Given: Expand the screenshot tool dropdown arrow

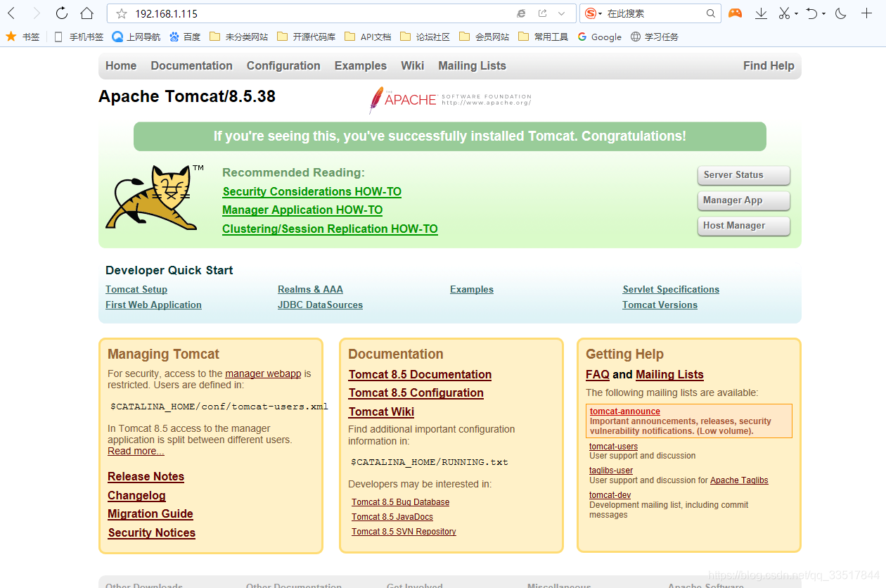Looking at the screenshot, I should [796, 13].
